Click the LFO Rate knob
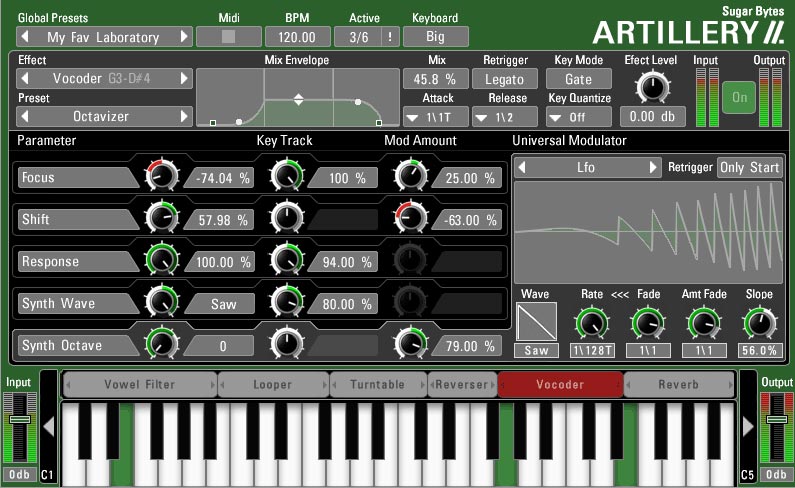Viewport: 795px width, 488px height. coord(590,322)
